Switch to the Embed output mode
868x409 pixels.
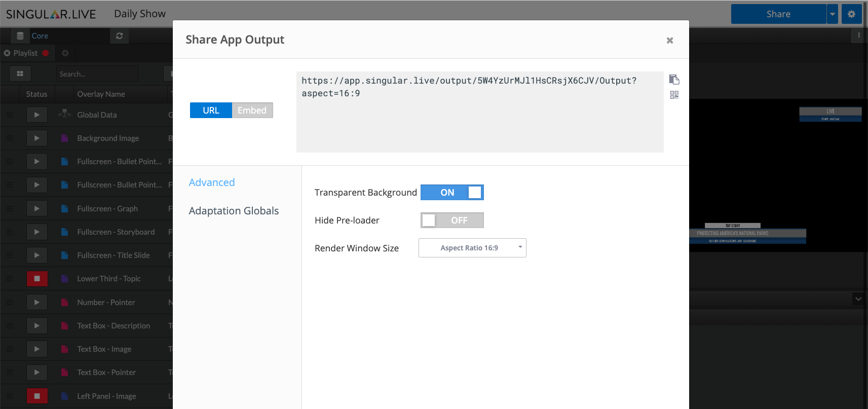point(252,110)
